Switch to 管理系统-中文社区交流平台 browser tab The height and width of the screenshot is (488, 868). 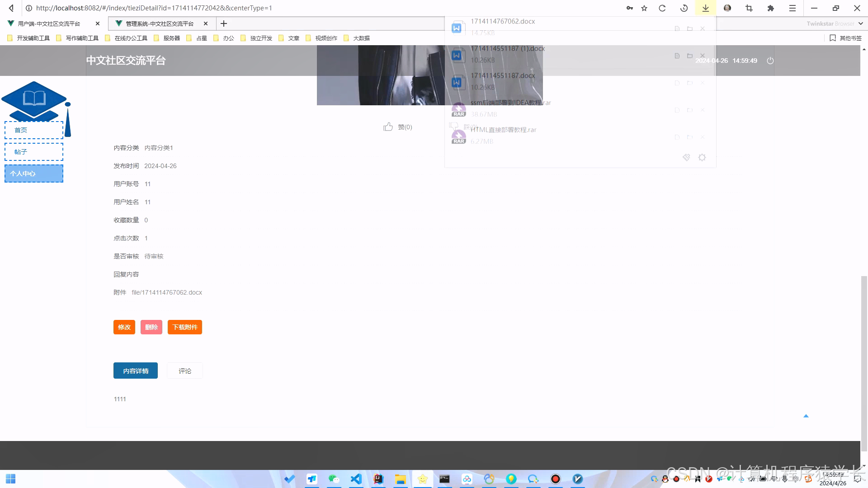[x=159, y=23]
